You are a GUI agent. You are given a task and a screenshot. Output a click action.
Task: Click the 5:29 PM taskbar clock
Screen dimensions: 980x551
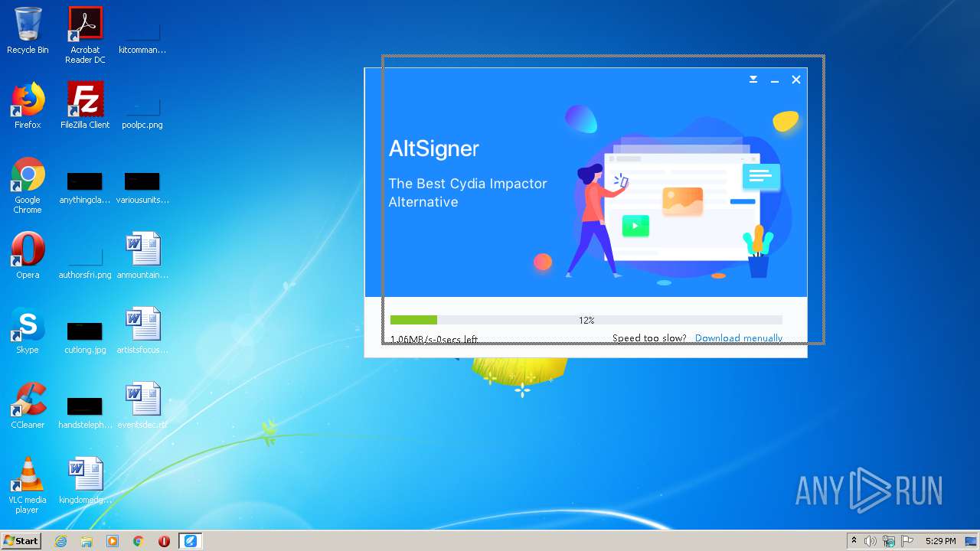[x=940, y=541]
